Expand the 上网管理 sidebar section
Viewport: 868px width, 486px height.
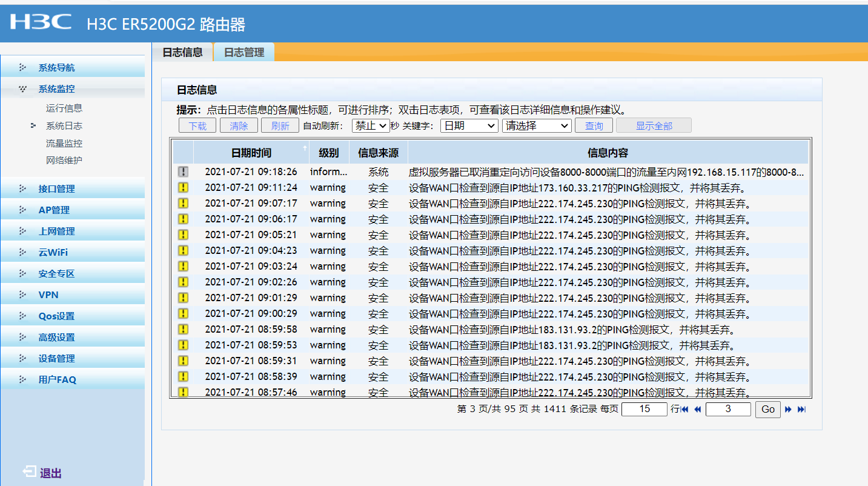(73, 231)
